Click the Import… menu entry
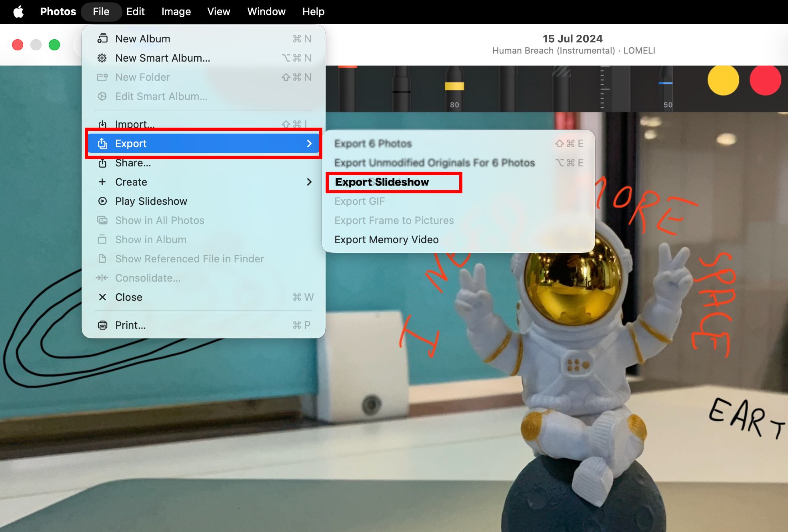Image resolution: width=788 pixels, height=532 pixels. click(x=204, y=124)
